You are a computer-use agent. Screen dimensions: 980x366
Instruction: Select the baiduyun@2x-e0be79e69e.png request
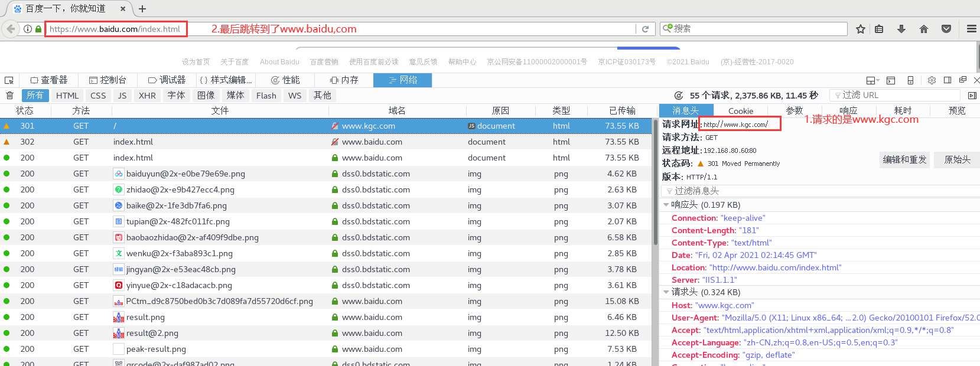(325, 174)
